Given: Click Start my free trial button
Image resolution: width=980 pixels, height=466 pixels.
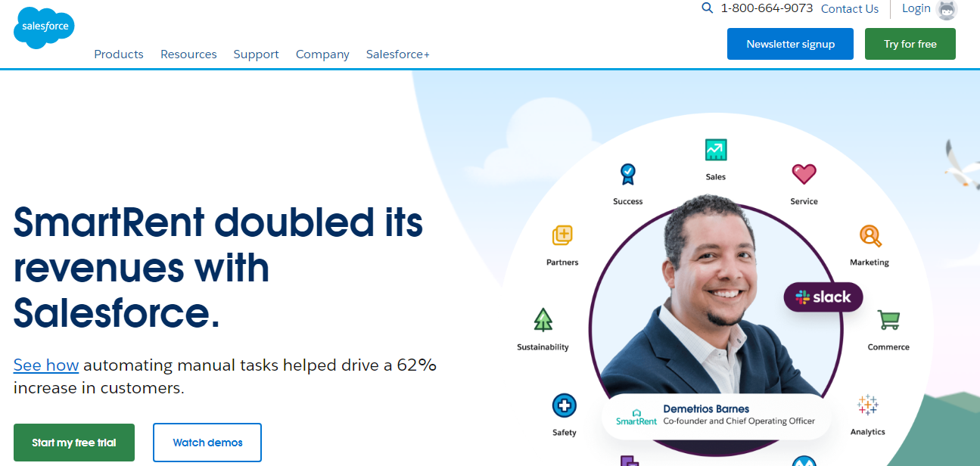Looking at the screenshot, I should pos(74,443).
